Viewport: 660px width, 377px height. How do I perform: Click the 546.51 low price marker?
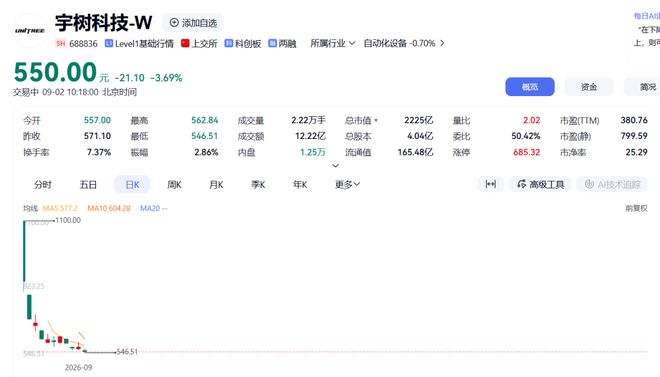[127, 352]
